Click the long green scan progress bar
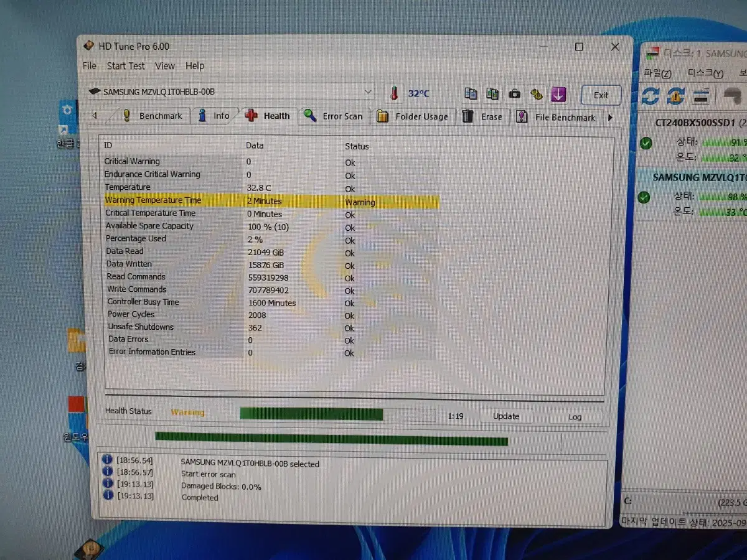Viewport: 747px width, 560px height. 332,438
